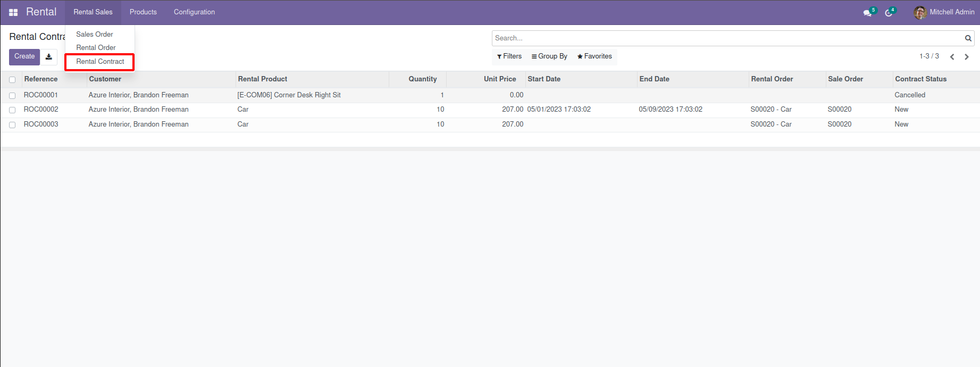
Task: Open the Products menu
Action: pos(143,12)
